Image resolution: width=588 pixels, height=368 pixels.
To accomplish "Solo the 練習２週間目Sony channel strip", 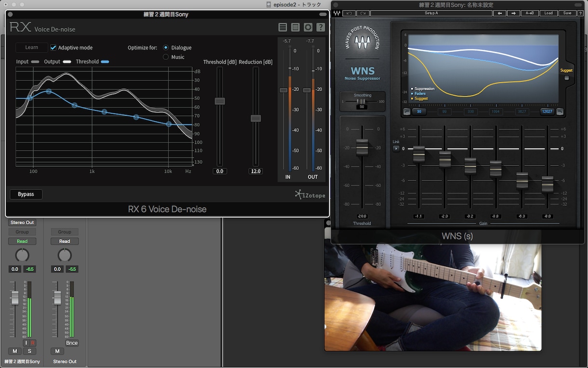I will pyautogui.click(x=29, y=351).
